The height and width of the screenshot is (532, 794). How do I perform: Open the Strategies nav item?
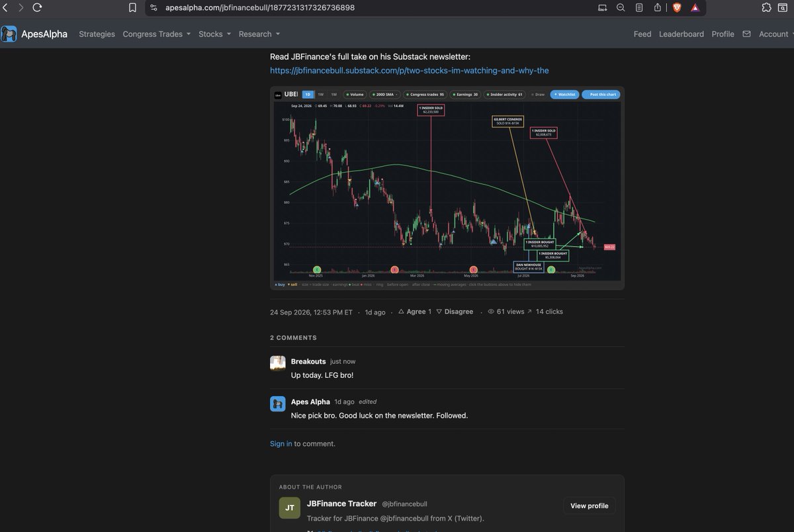coord(97,34)
